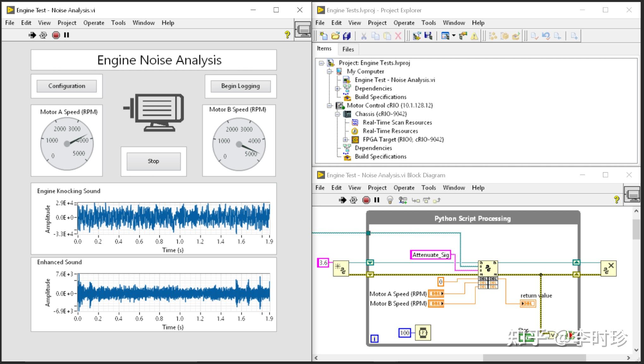Open Operate menu in front panel window
The height and width of the screenshot is (364, 644).
(93, 23)
